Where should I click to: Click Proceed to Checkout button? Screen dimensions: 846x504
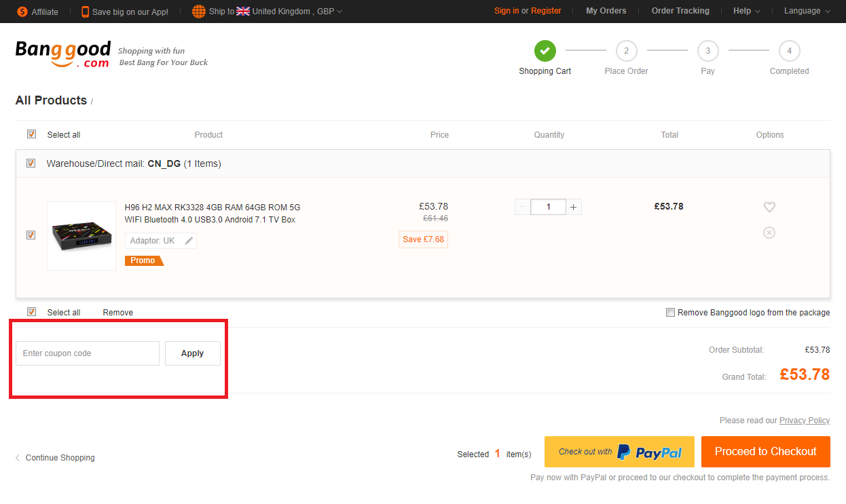(x=766, y=452)
